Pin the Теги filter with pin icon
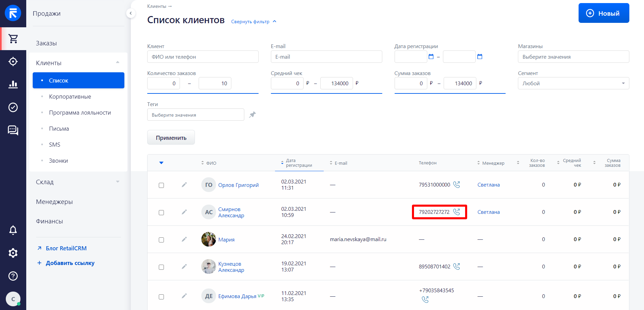The width and height of the screenshot is (644, 310). click(x=252, y=115)
